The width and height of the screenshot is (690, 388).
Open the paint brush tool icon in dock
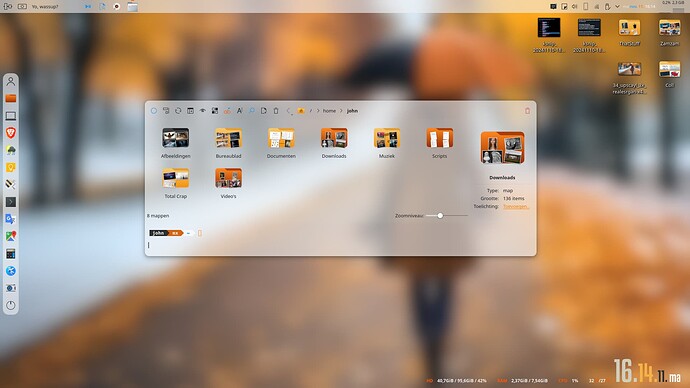coord(11,185)
